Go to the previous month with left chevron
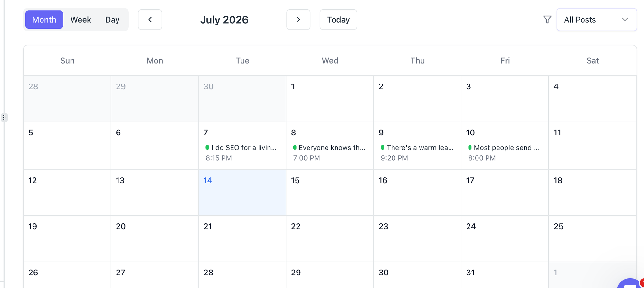Image resolution: width=644 pixels, height=288 pixels. [150, 20]
